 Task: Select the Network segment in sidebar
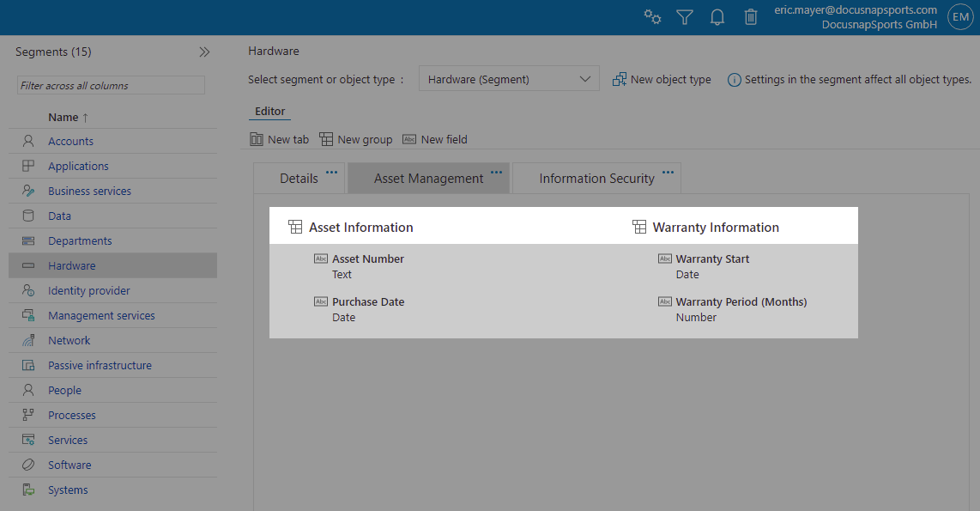click(69, 341)
